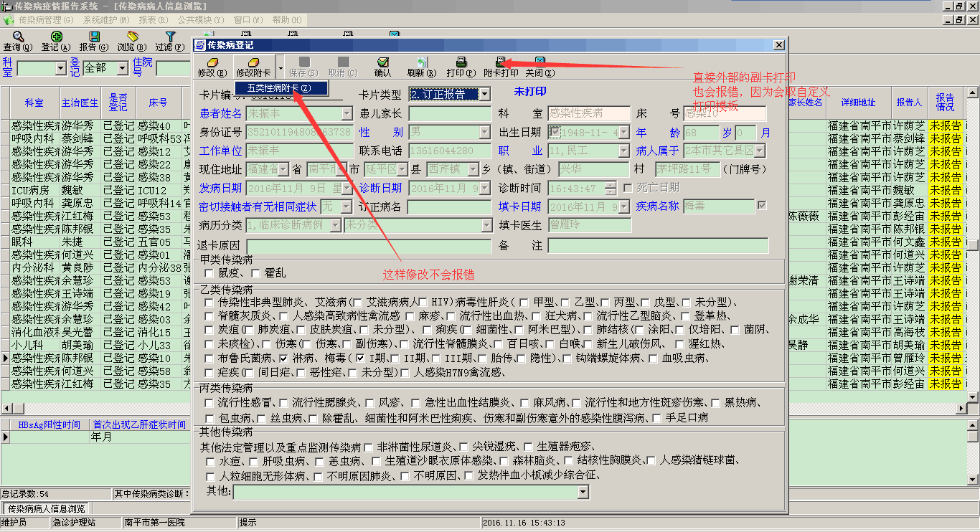Switch to the 传染病病人信息浏览 tab
This screenshot has width=980, height=532.
(46, 508)
